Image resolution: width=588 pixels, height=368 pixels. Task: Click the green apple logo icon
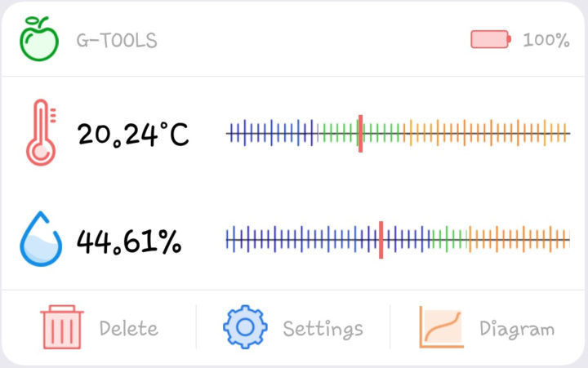coord(40,39)
